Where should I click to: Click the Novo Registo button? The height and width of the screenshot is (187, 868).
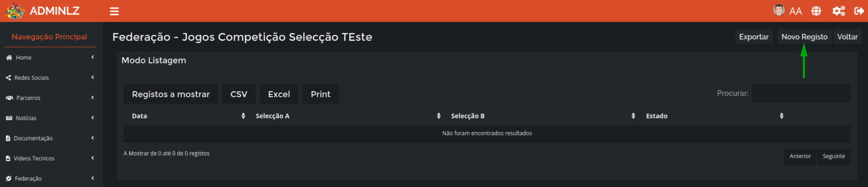[x=804, y=37]
